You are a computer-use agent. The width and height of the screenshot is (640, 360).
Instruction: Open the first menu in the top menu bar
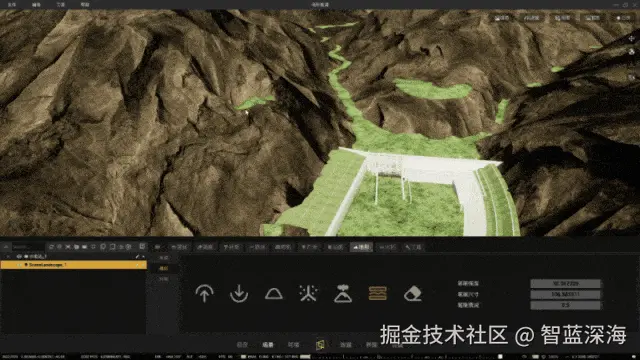coord(12,4)
